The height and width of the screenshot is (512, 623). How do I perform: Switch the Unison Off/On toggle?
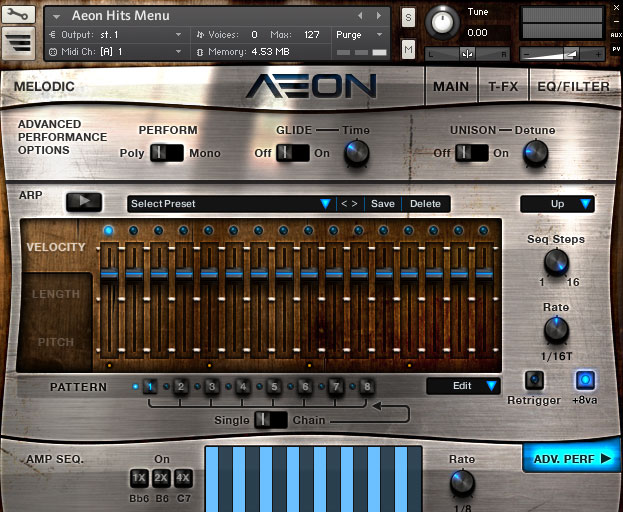pos(471,153)
